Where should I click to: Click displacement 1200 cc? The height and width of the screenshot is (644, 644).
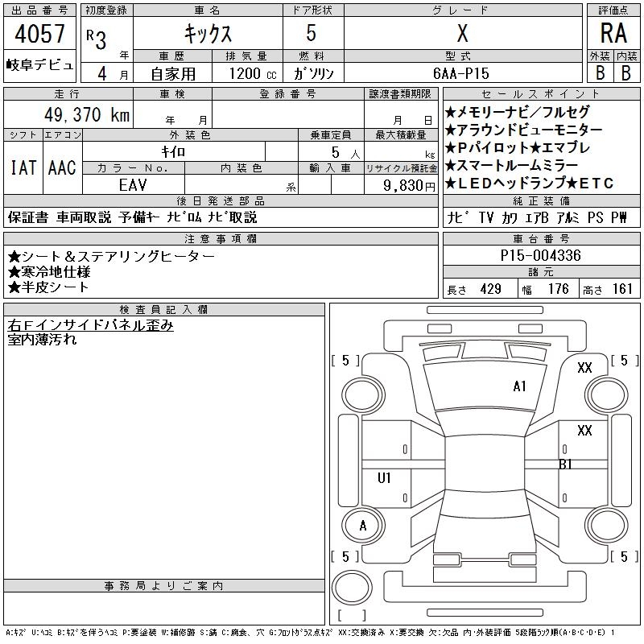tap(253, 73)
